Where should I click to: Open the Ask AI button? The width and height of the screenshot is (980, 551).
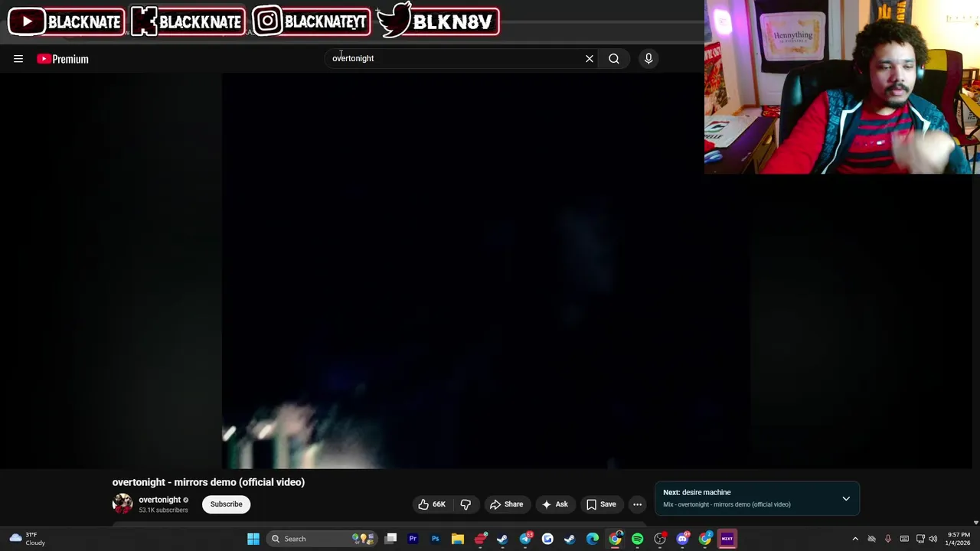click(555, 504)
